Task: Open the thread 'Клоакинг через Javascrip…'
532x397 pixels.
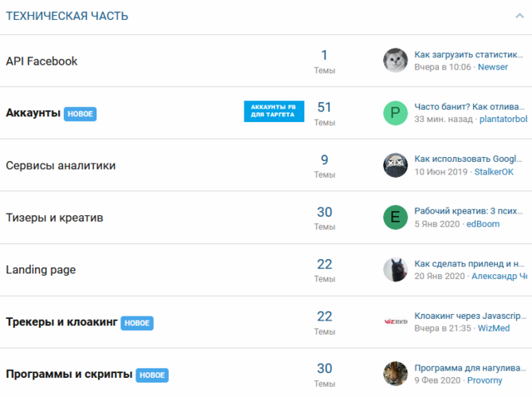Action: point(470,316)
